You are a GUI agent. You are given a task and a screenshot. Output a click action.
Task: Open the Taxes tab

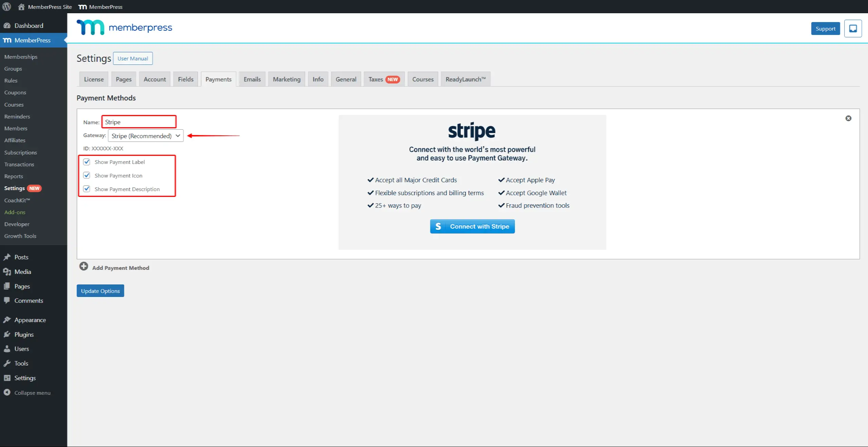[x=384, y=79]
